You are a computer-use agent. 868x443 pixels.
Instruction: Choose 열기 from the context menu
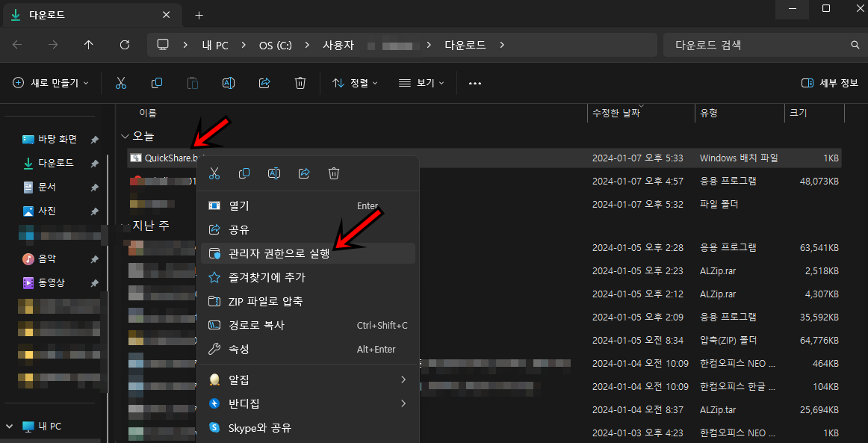point(307,206)
